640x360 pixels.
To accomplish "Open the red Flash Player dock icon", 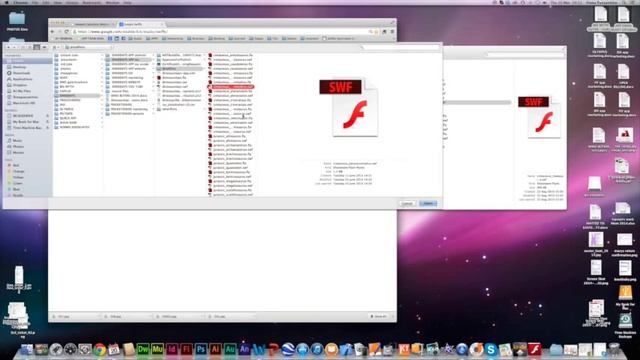I will click(x=534, y=350).
